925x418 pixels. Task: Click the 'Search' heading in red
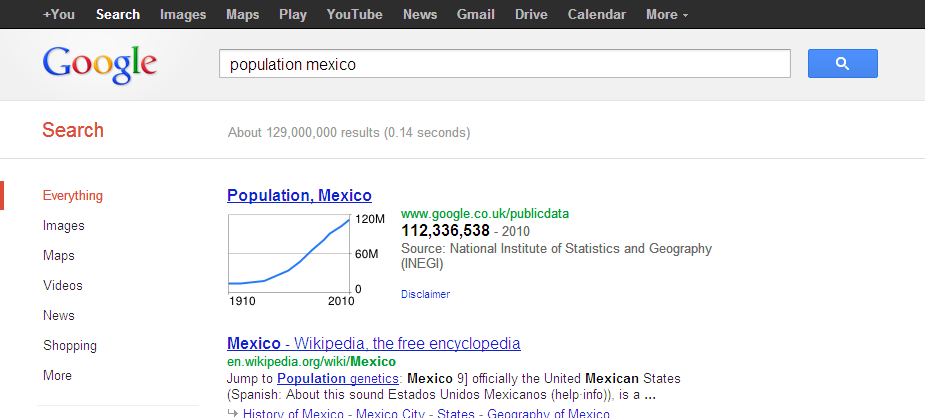pos(73,130)
